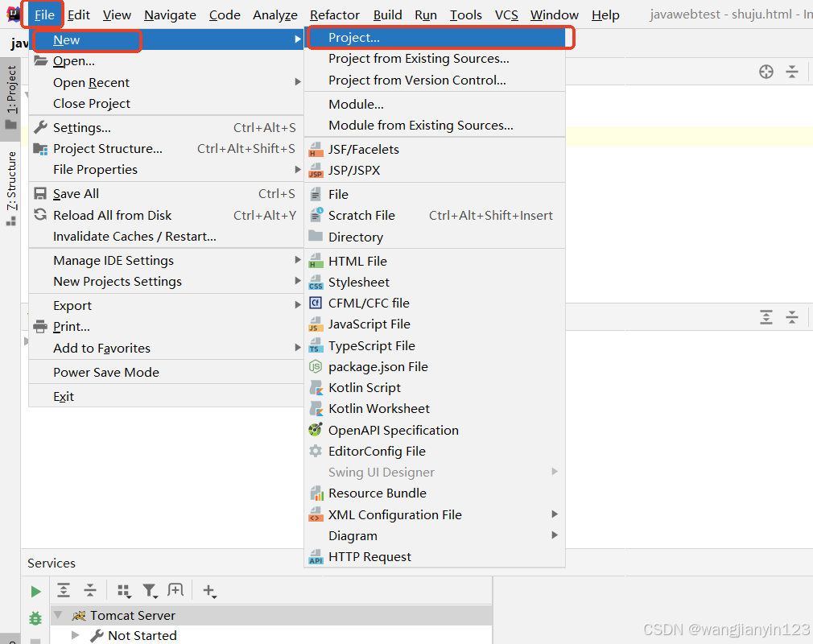Viewport: 813px width, 644px height.
Task: Choose Module from Existing Sources...
Action: click(435, 126)
